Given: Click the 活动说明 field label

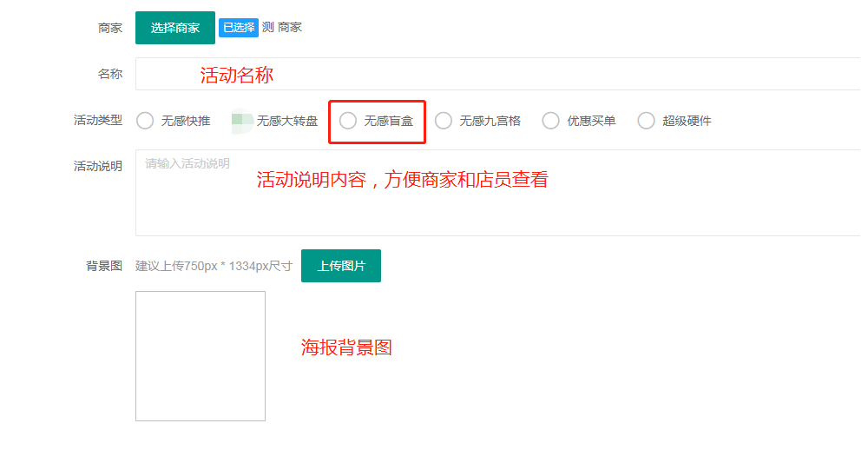Looking at the screenshot, I should 98,166.
